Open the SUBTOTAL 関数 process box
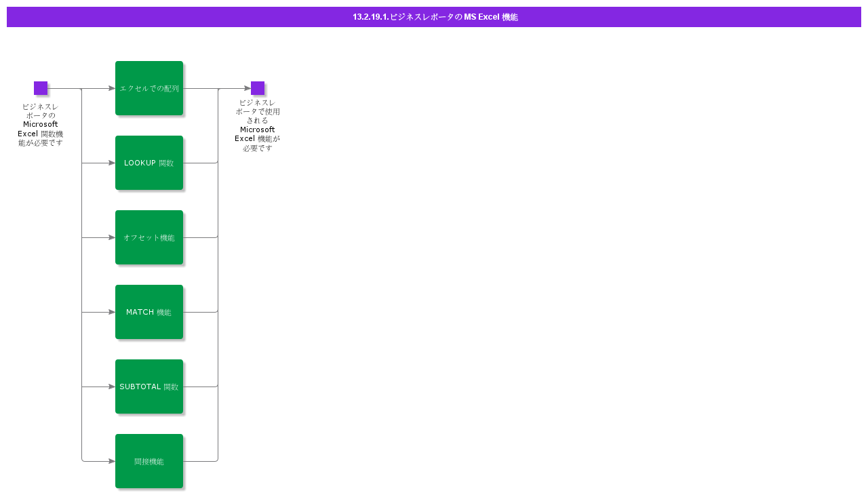868x495 pixels. [149, 387]
